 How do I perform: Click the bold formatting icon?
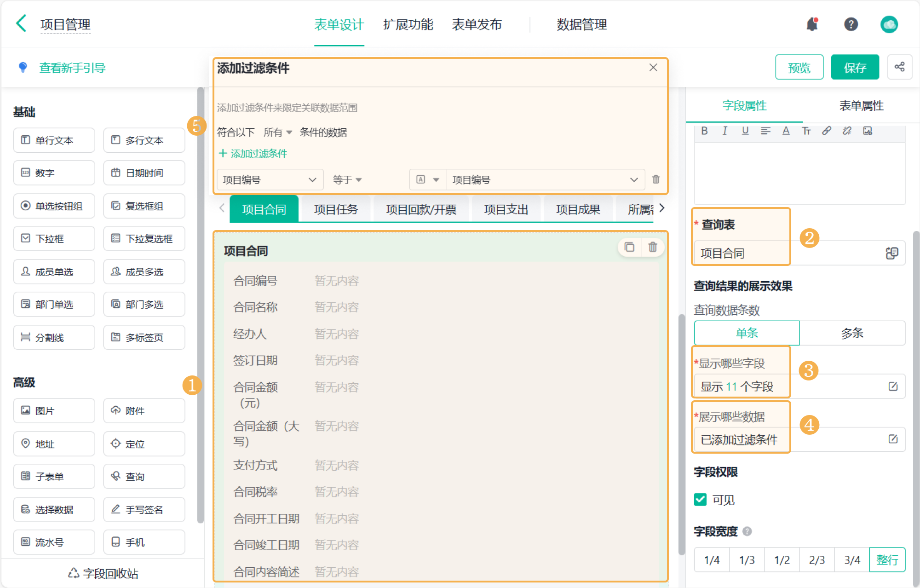(x=704, y=131)
